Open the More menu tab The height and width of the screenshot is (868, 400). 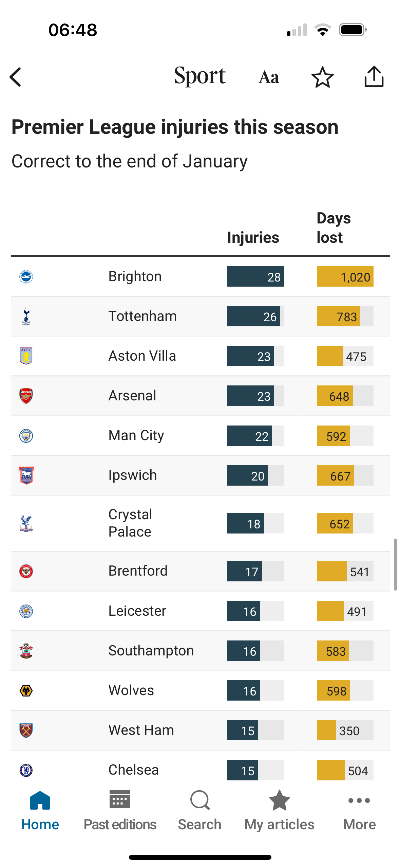click(359, 811)
